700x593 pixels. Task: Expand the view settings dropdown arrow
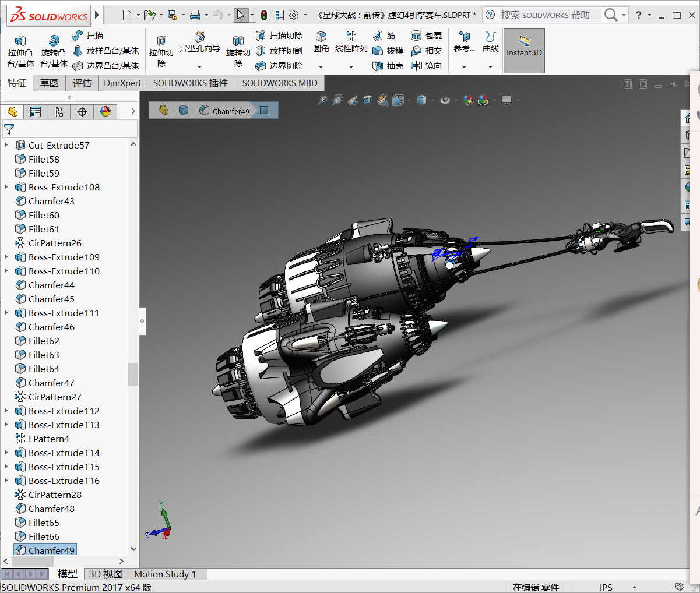(x=518, y=100)
